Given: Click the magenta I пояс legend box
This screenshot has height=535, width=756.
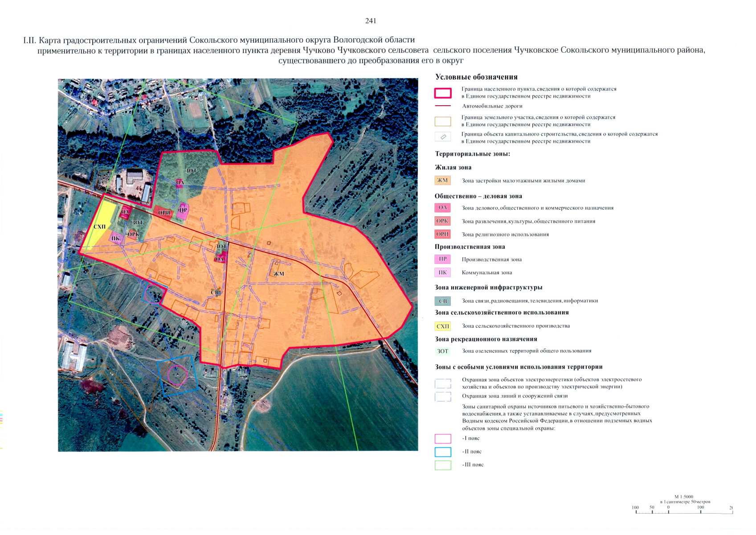Looking at the screenshot, I should click(442, 439).
